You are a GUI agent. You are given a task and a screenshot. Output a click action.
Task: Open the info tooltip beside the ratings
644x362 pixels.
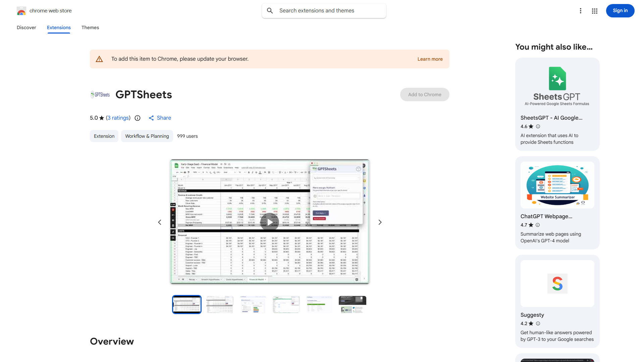pos(138,118)
